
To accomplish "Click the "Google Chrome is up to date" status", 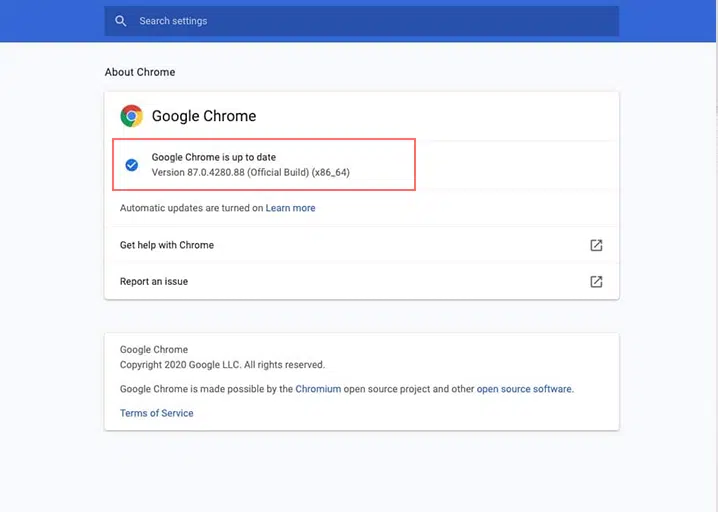I will [213, 157].
